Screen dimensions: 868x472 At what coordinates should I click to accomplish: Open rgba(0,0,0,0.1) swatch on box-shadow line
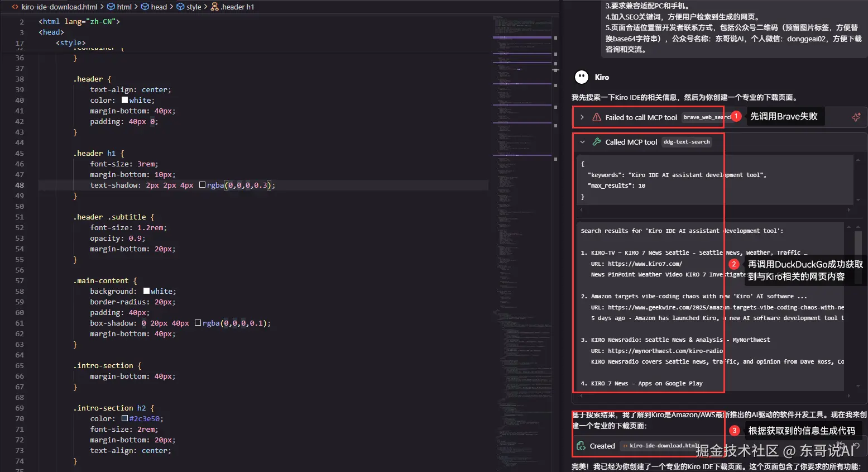coord(198,323)
